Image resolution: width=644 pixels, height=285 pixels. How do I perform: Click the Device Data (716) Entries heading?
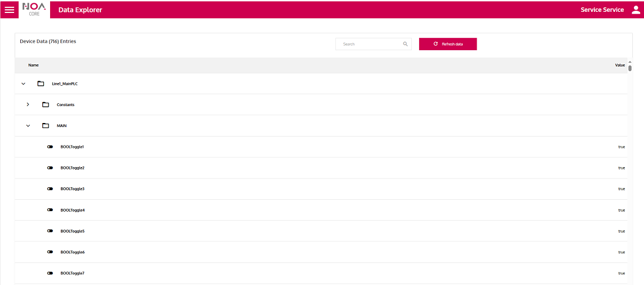[48, 42]
